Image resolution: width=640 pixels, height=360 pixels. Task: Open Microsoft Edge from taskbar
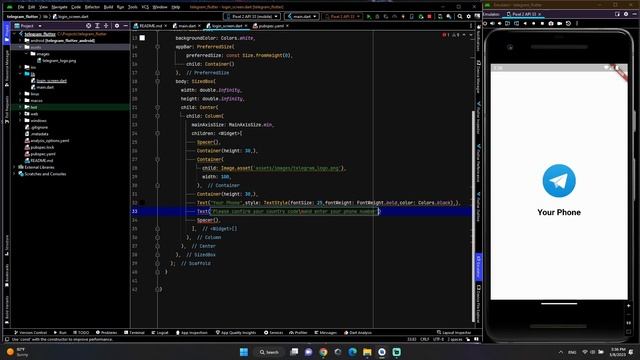[x=352, y=352]
